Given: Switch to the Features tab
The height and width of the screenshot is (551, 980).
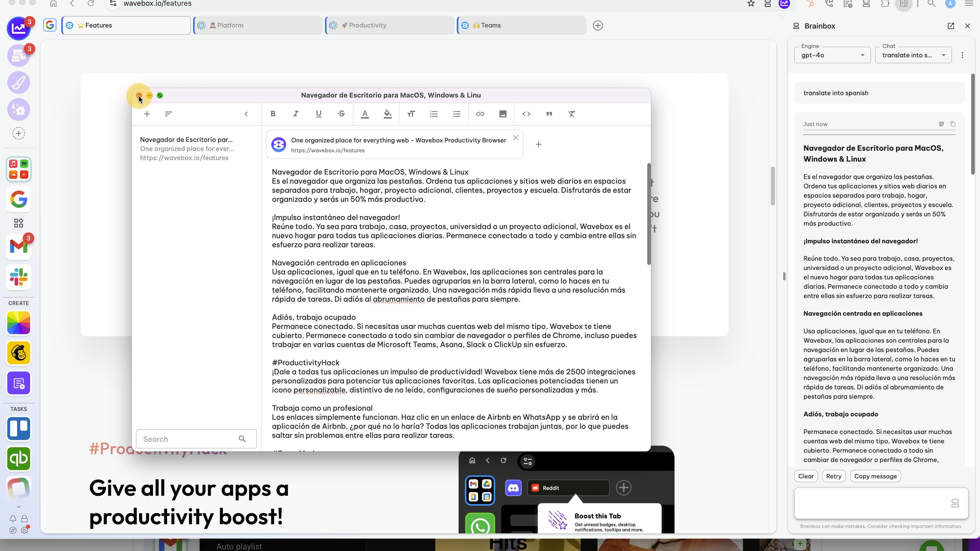Looking at the screenshot, I should pyautogui.click(x=126, y=25).
